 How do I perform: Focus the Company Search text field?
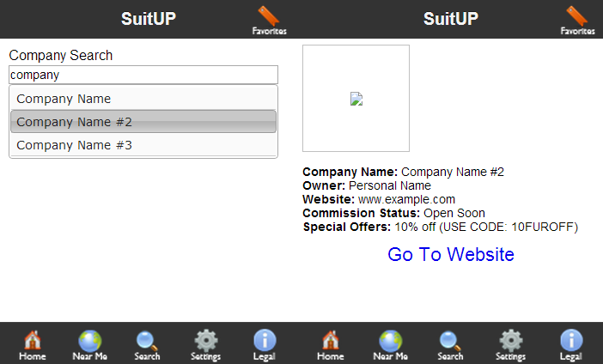tap(143, 75)
